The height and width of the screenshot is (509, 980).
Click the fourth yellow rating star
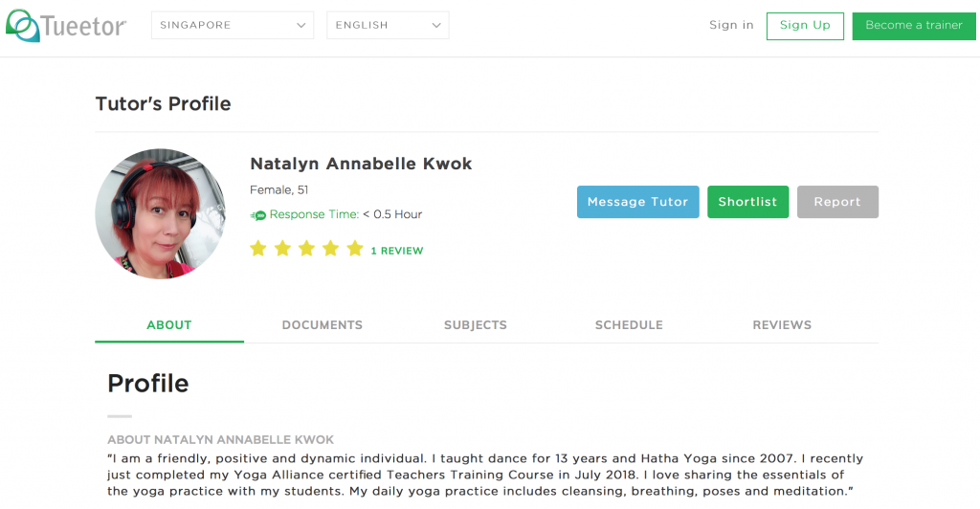click(330, 249)
